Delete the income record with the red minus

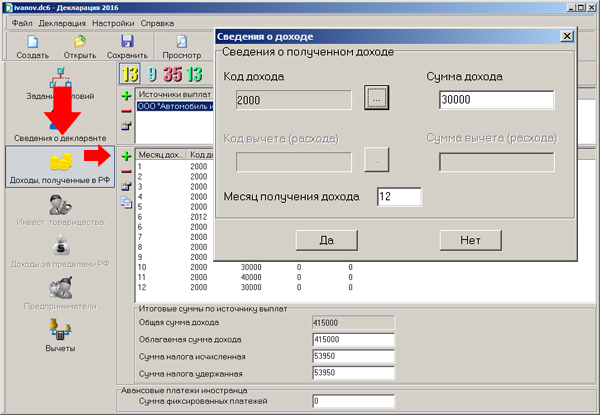click(126, 171)
